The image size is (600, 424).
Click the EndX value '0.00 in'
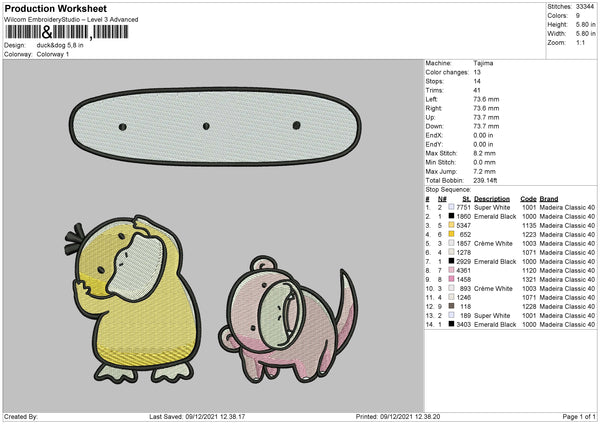pyautogui.click(x=483, y=135)
